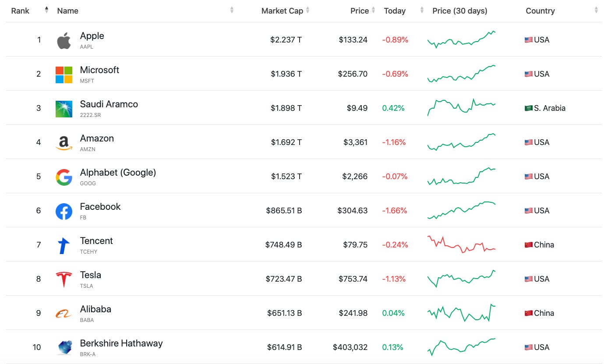Click the 2222.SR ticker symbol
Viewport: 604px width, 364px height.
coord(91,115)
